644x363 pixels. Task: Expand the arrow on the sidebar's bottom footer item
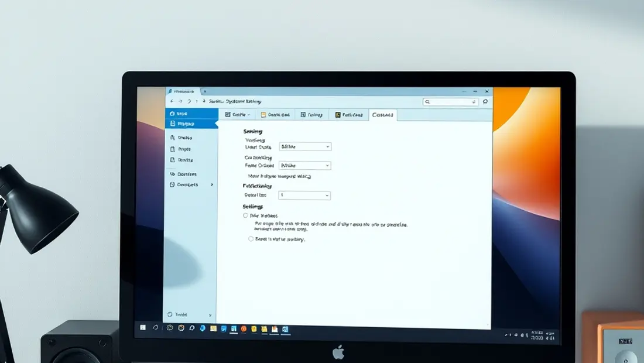tap(210, 315)
